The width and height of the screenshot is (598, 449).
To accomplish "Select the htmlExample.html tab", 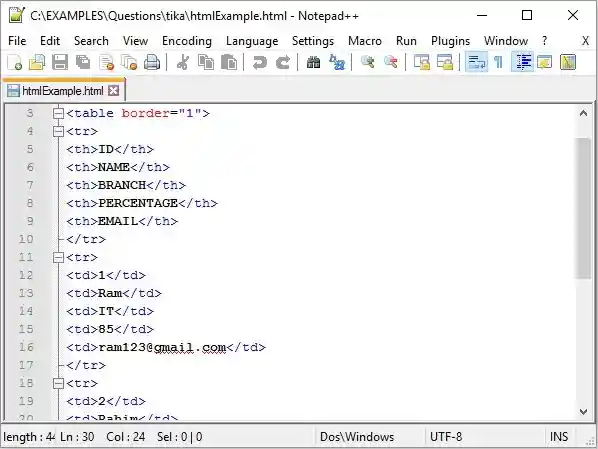I will coord(63,91).
